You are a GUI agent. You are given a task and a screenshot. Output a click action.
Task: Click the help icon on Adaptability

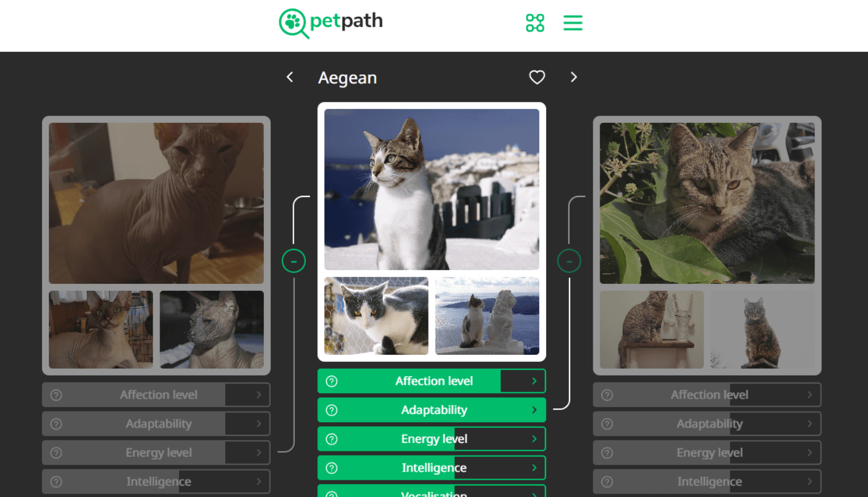[x=331, y=410]
